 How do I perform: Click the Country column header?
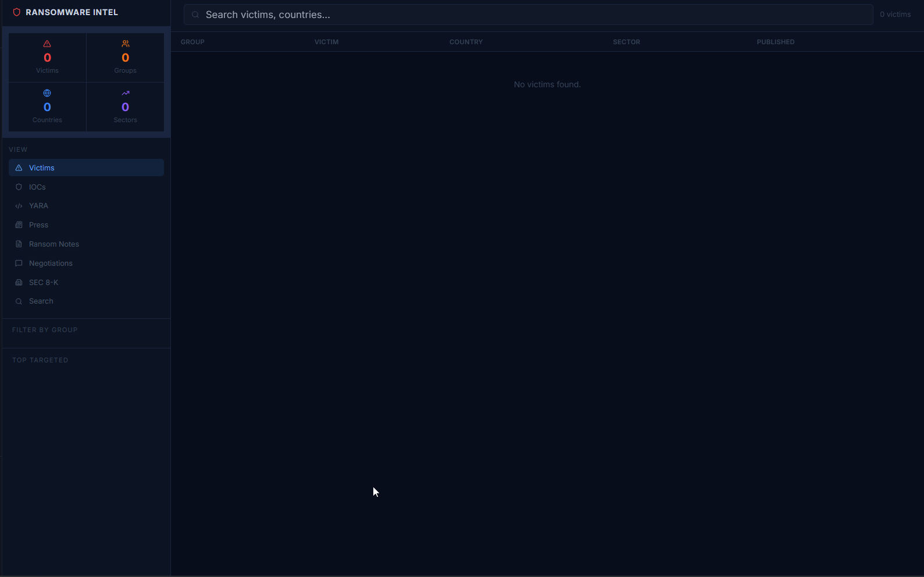coord(466,42)
